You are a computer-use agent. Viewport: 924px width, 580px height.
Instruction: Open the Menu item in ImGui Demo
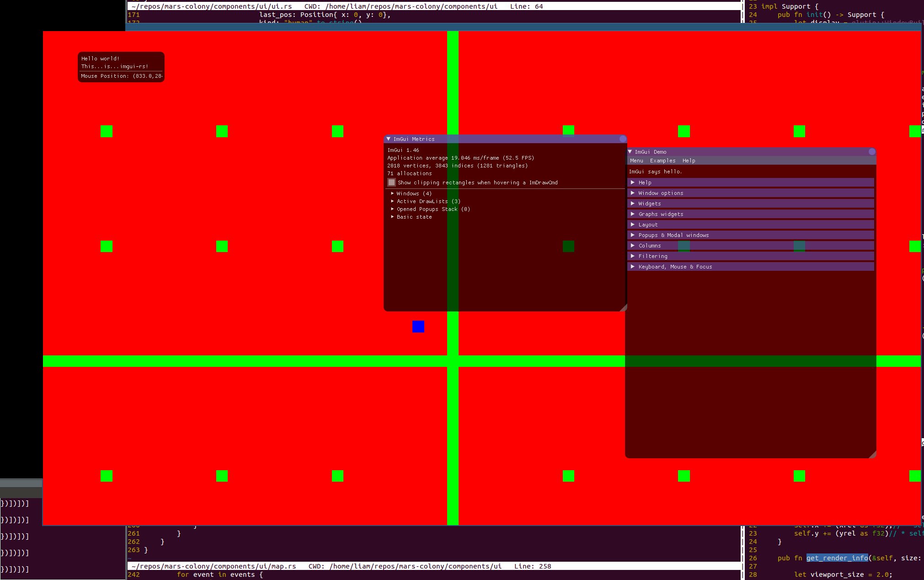coord(636,161)
